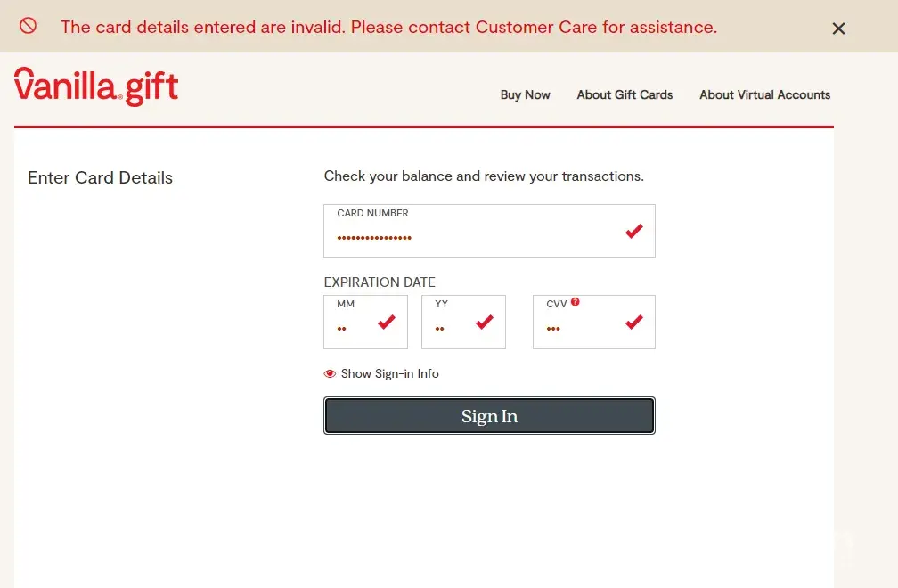Click the Enter Card Details heading
Image resolution: width=898 pixels, height=588 pixels.
click(x=100, y=177)
